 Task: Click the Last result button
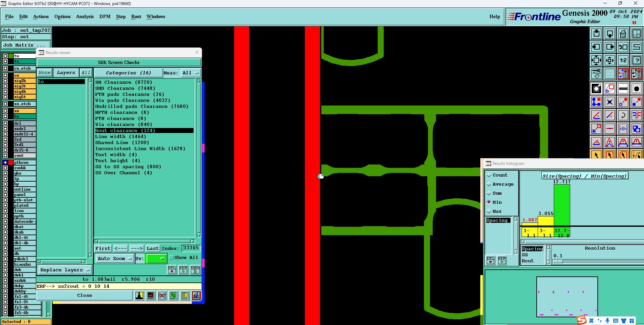(153, 249)
